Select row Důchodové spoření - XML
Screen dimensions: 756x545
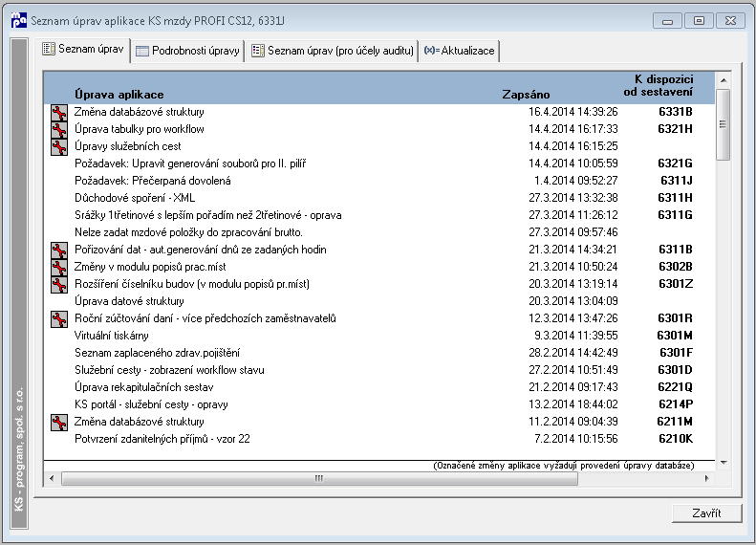pos(379,198)
